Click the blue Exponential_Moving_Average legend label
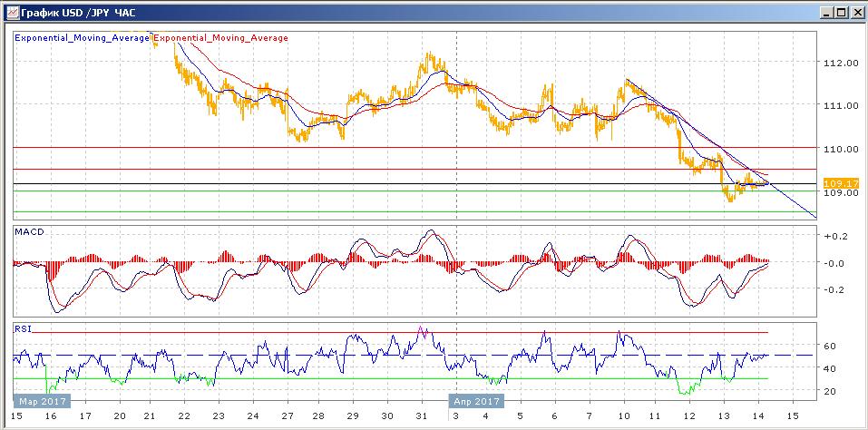Viewport: 868px width, 430px height. tap(82, 38)
